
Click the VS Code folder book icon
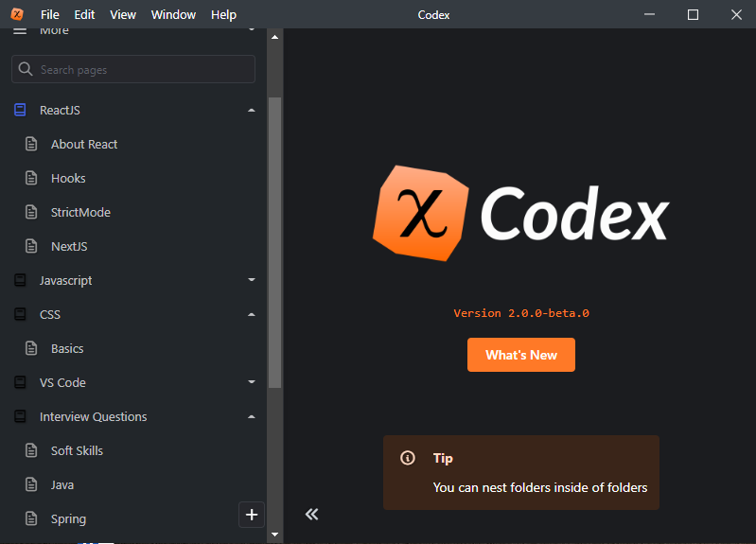pyautogui.click(x=20, y=383)
